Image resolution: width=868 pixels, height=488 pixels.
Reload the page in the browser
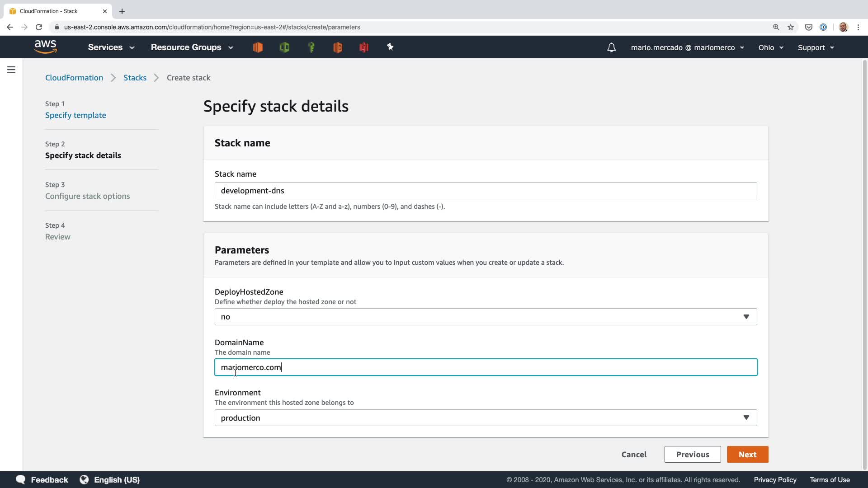(39, 27)
